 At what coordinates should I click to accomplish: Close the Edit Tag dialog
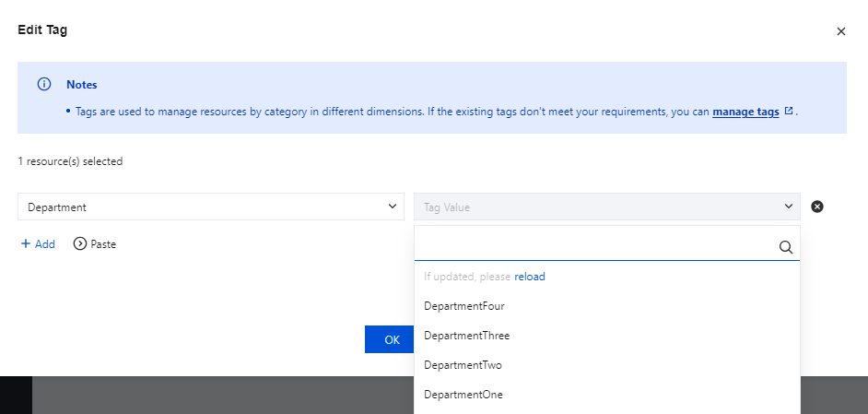point(840,31)
